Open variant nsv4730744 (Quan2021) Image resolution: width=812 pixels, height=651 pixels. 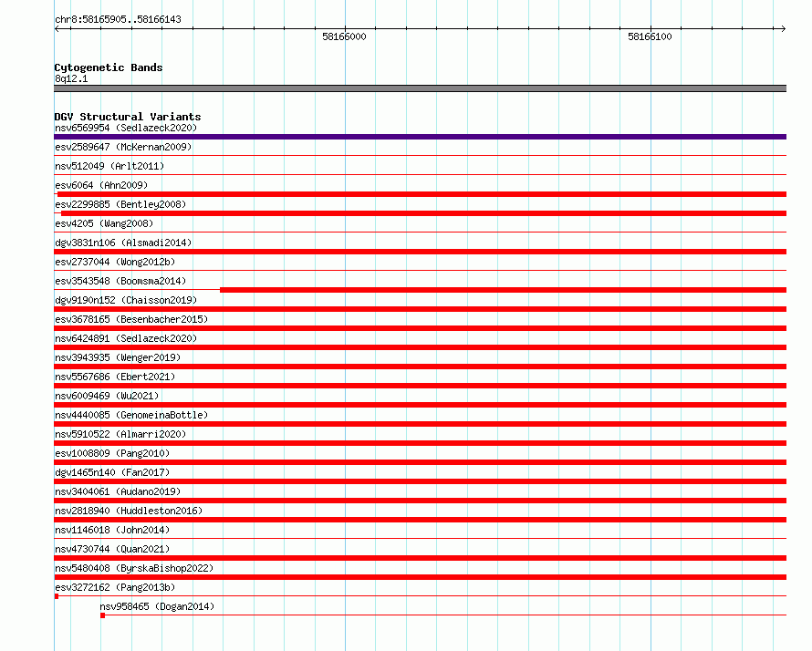tap(112, 549)
